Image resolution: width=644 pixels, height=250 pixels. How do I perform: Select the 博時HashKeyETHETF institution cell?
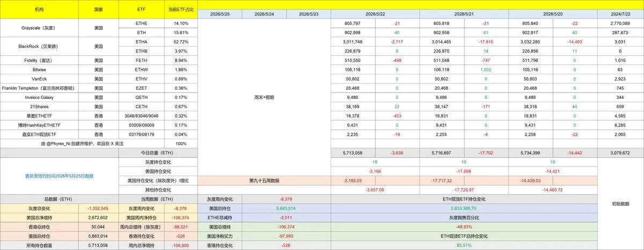[39, 125]
